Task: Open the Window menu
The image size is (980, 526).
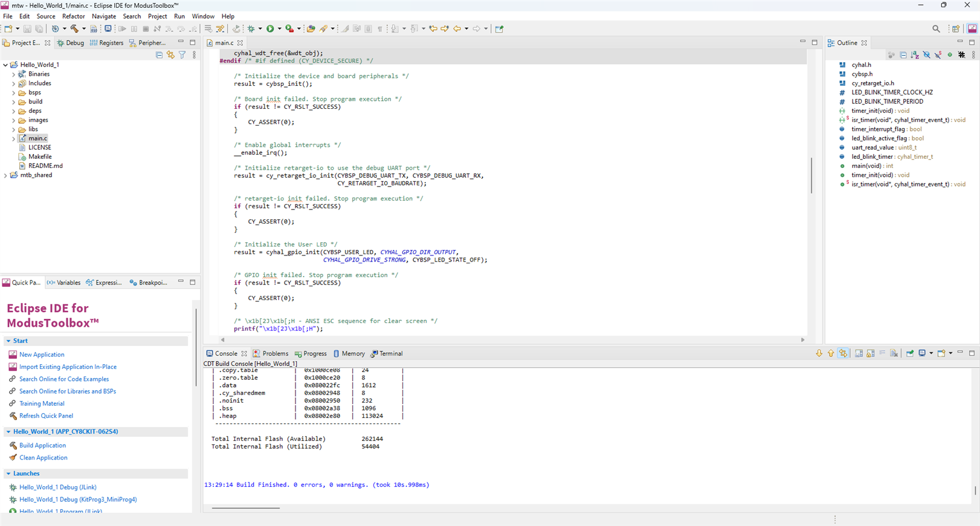Action: click(203, 16)
